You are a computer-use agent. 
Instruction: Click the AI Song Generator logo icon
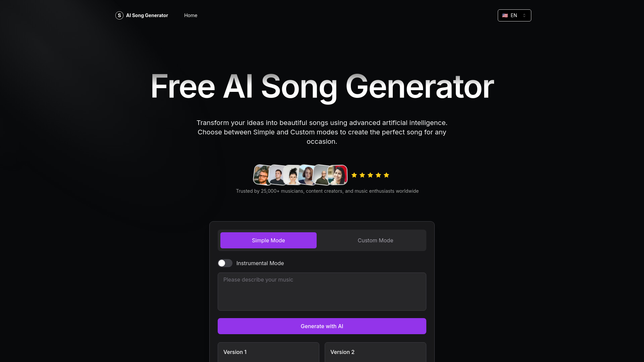(119, 15)
